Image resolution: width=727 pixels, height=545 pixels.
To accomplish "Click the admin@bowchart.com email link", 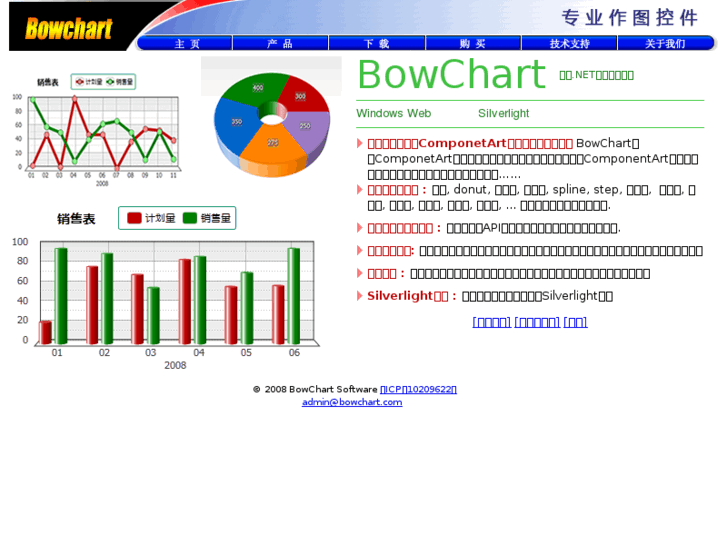I will point(352,402).
